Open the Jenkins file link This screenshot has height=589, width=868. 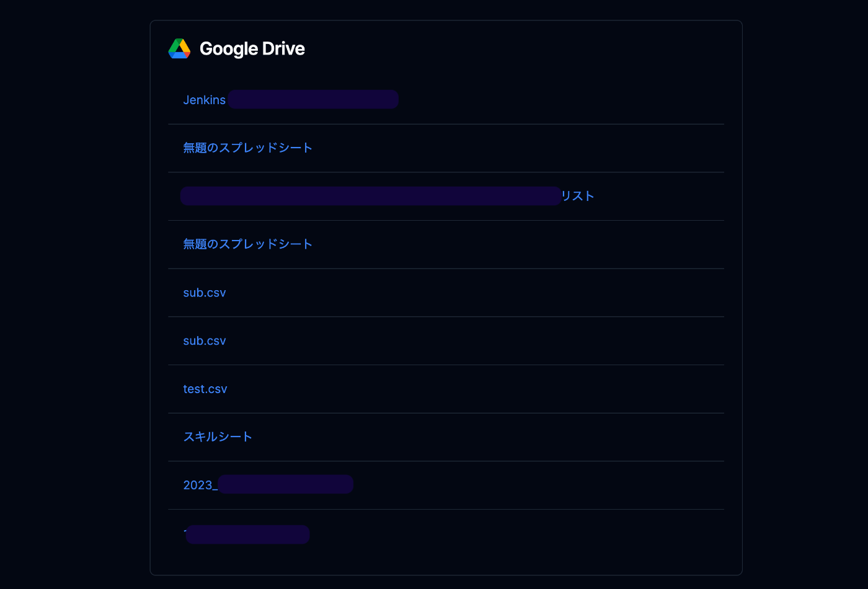291,100
